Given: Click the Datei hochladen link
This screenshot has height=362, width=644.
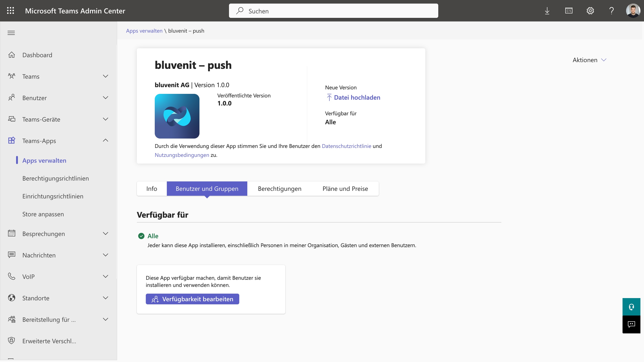Looking at the screenshot, I should pyautogui.click(x=354, y=97).
